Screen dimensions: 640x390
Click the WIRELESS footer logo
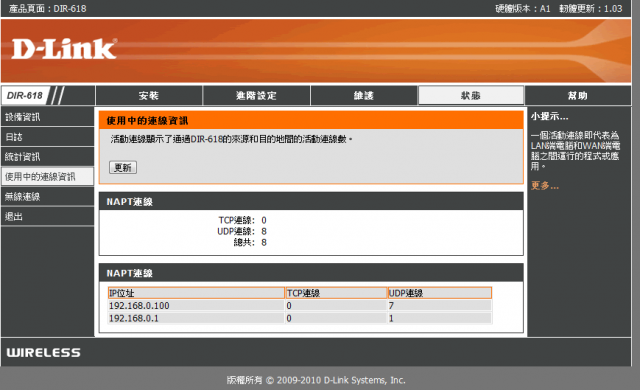click(x=44, y=352)
